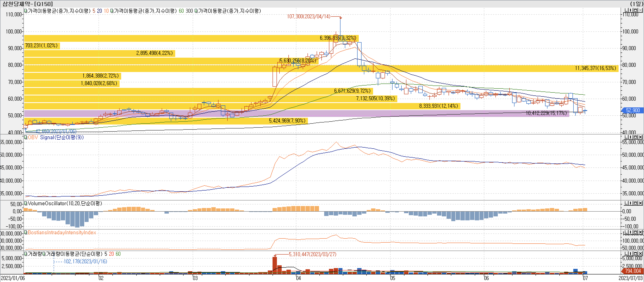Maximize the OBV indicator pane

pyautogui.click(x=635, y=137)
